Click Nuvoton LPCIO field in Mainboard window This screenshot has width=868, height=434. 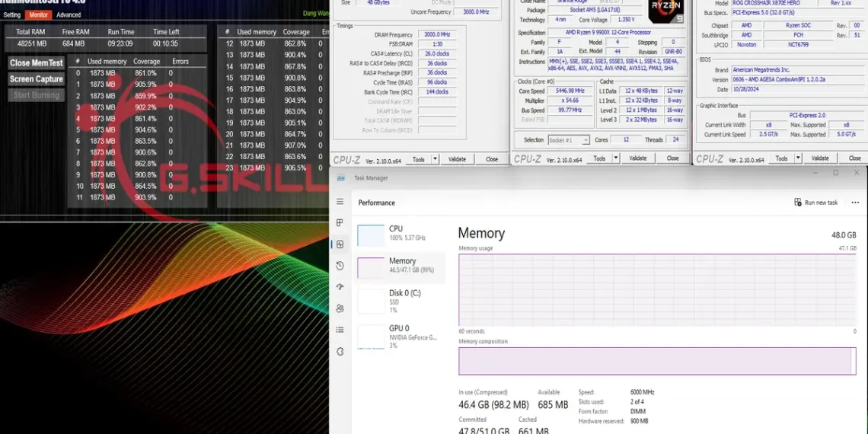748,44
